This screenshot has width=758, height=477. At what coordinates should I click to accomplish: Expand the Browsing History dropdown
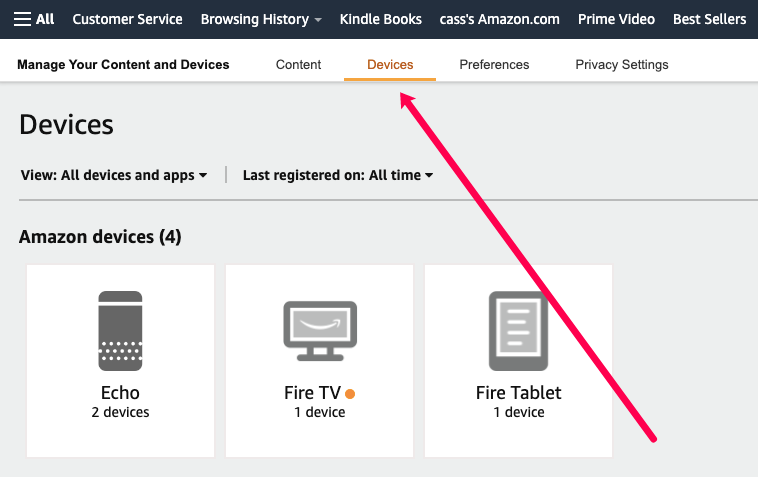click(x=261, y=19)
